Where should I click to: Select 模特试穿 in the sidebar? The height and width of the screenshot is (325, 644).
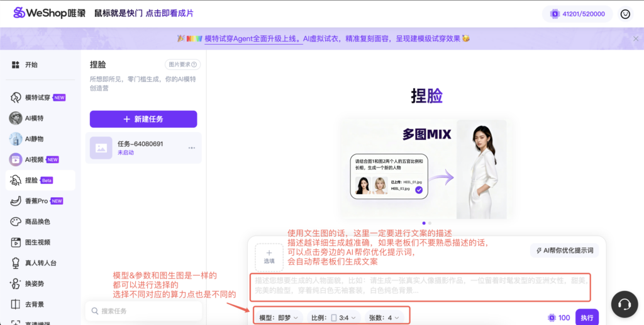[37, 98]
